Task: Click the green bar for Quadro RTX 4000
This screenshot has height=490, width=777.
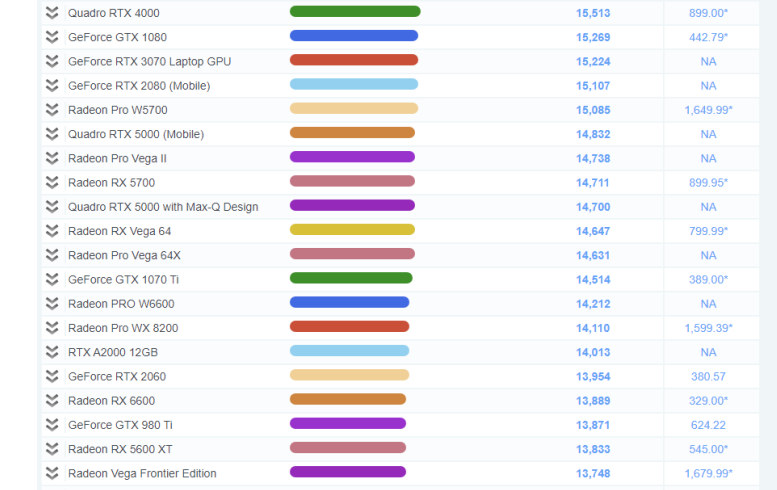Action: 355,11
